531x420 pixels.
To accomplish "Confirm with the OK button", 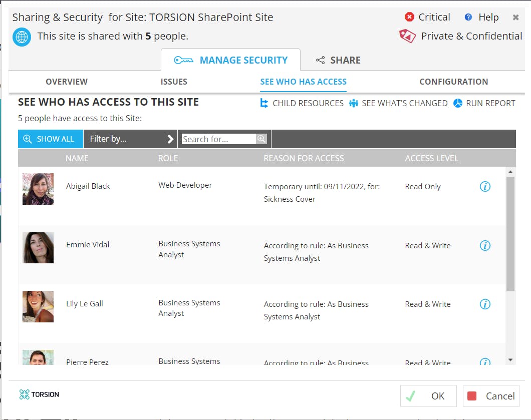I will 428,396.
